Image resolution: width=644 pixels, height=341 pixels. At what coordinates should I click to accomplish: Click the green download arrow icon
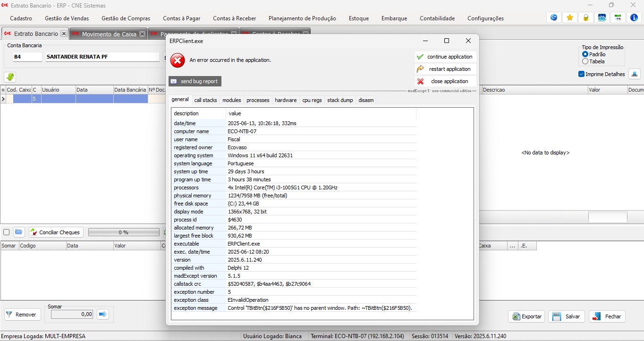10,77
